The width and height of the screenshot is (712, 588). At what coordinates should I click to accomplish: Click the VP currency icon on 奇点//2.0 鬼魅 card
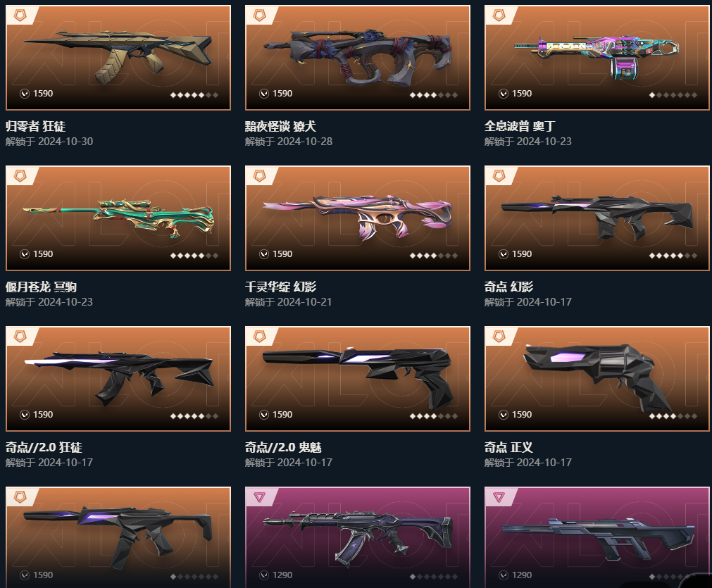[264, 415]
